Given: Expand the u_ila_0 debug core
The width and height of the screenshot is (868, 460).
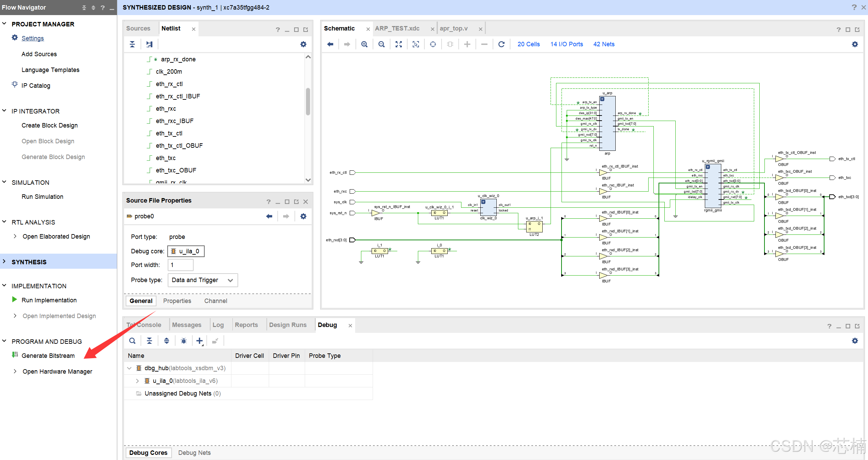Looking at the screenshot, I should [137, 380].
